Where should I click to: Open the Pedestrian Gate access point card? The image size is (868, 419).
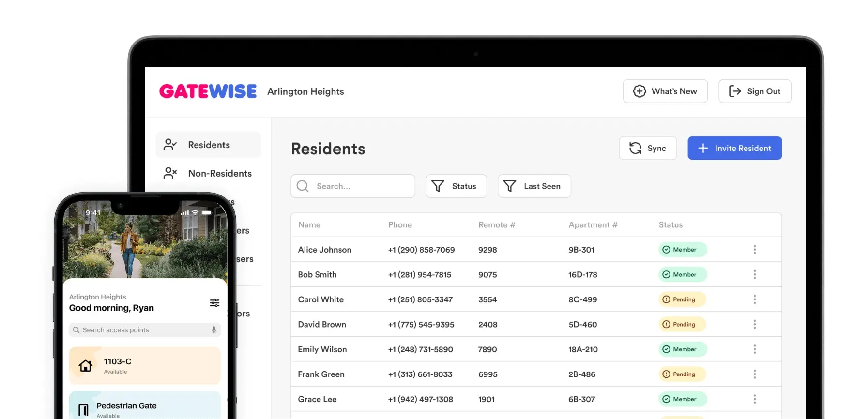click(145, 405)
